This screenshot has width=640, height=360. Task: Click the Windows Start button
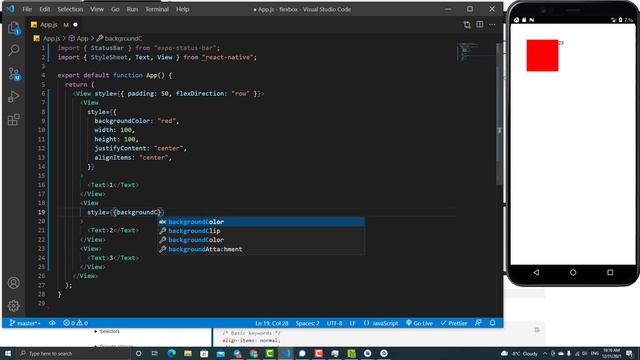[8, 353]
